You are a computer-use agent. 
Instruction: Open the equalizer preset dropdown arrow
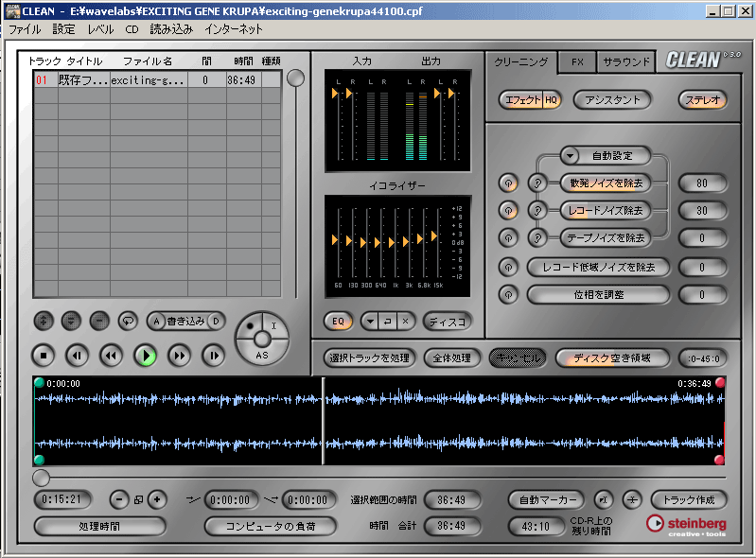coord(370,322)
